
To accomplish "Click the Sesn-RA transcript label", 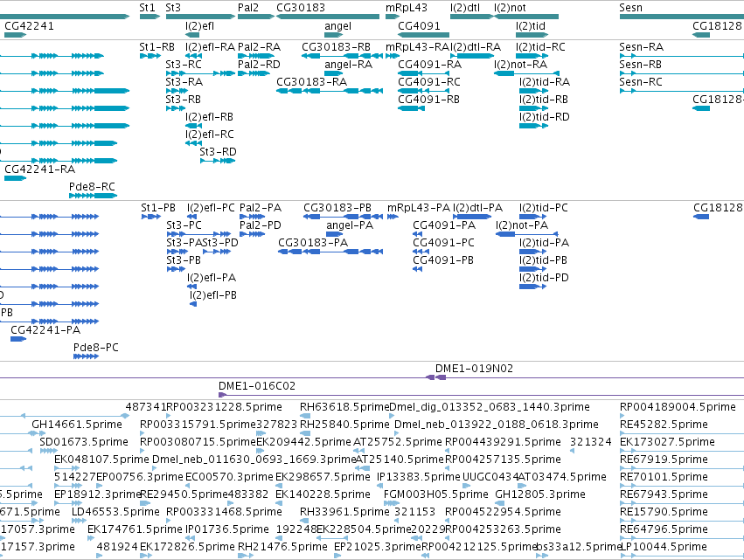I will [x=642, y=47].
